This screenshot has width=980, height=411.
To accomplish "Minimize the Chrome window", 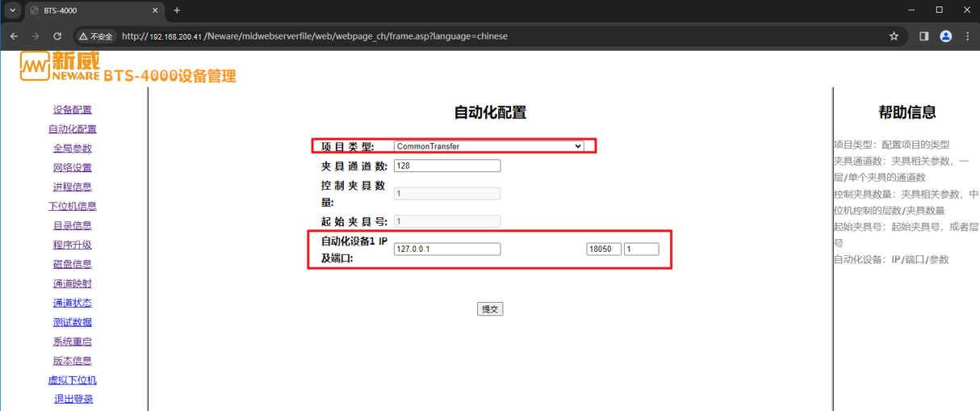I will 911,10.
